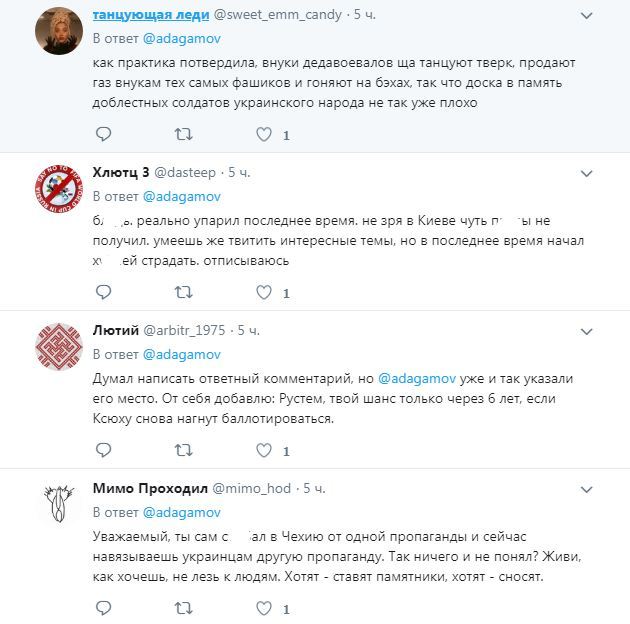Open options chevron on танцующая леди tweet
The width and height of the screenshot is (630, 624).
coord(609,15)
